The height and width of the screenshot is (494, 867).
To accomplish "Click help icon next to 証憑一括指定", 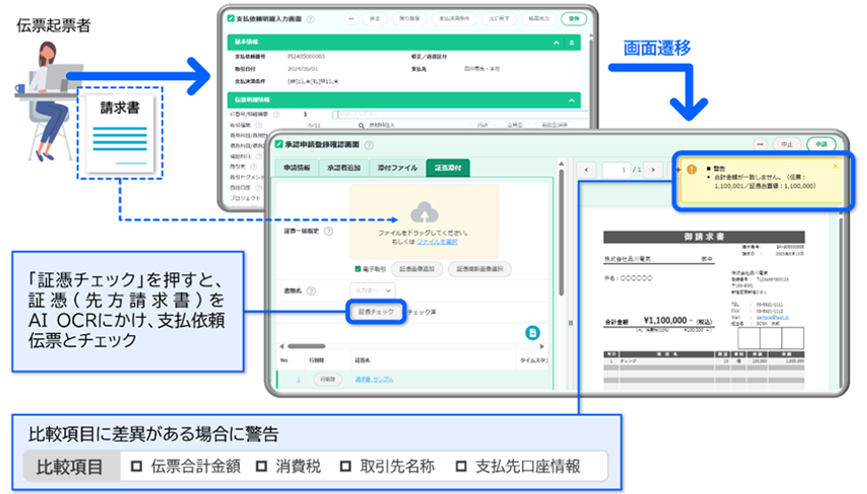I will point(329,230).
